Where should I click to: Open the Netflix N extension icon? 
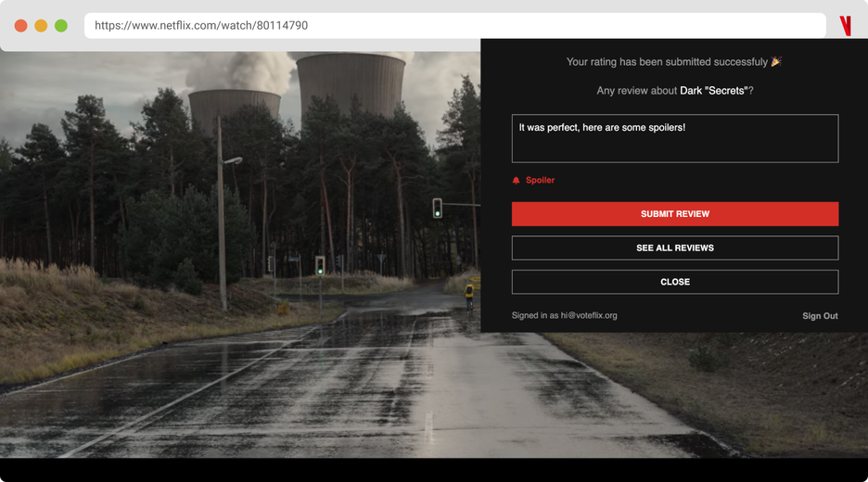tap(846, 25)
